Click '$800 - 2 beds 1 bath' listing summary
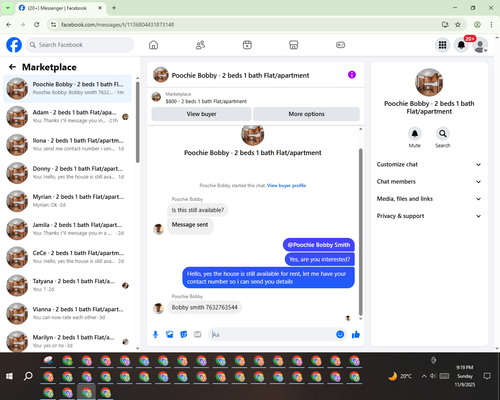The image size is (500, 400). pos(206,101)
